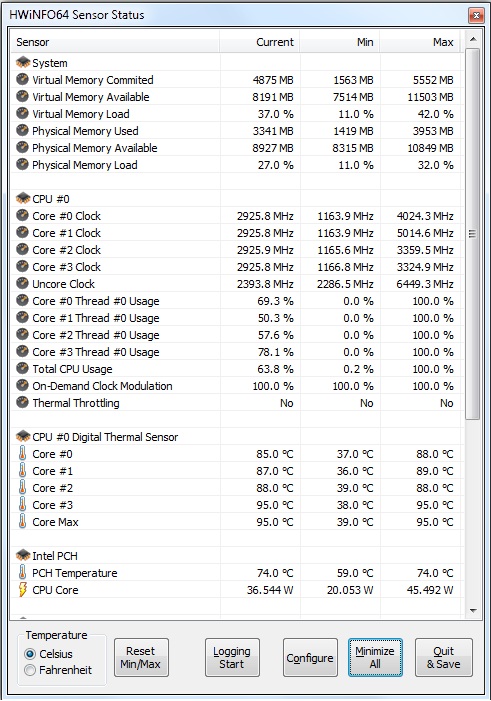Viewport: 491px width, 701px height.
Task: Click CPU #0 Digital Thermal Sensor icon
Action: coord(23,436)
